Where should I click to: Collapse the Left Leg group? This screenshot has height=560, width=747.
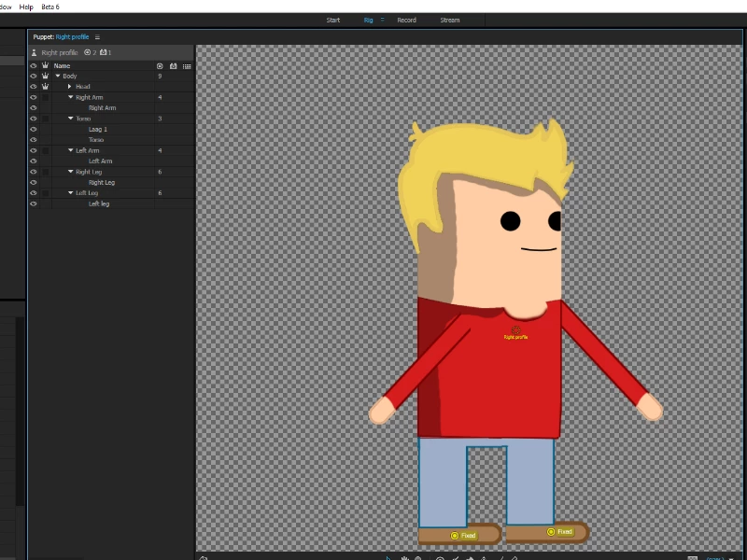tap(71, 193)
